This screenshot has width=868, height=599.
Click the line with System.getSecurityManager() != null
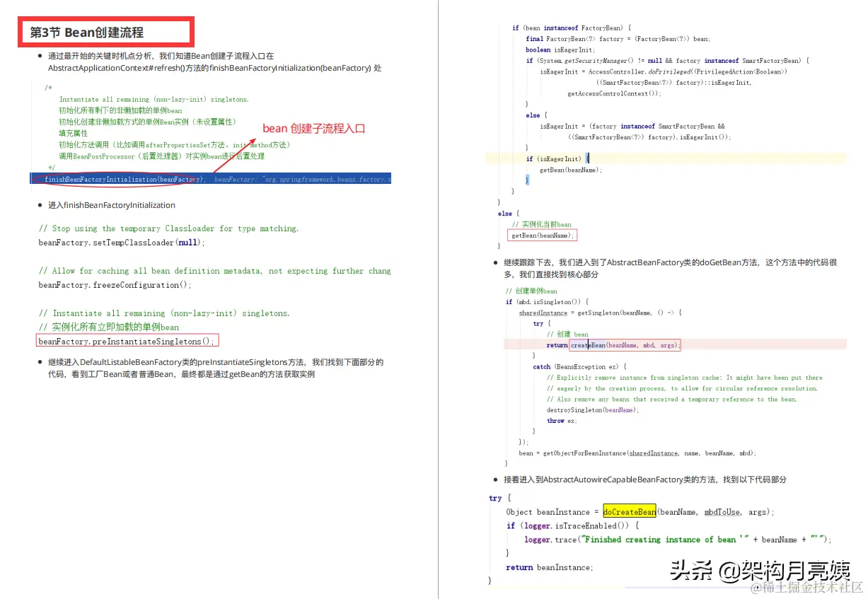pos(667,61)
